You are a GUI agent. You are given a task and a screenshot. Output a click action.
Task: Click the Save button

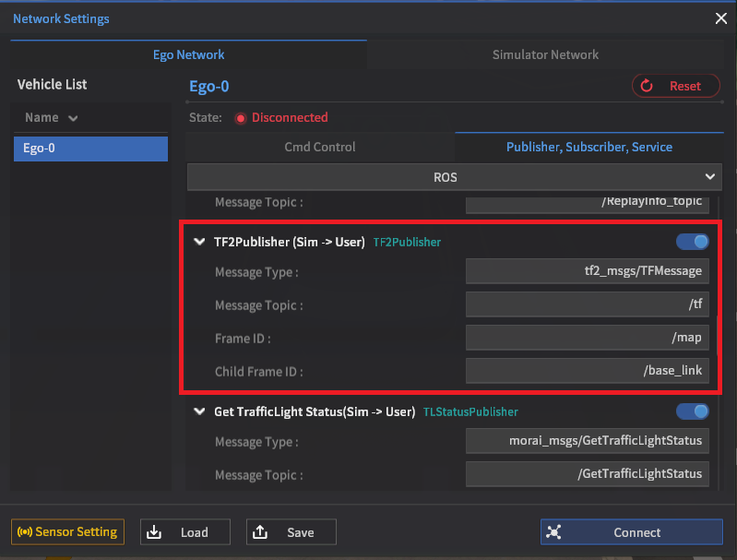(x=291, y=531)
